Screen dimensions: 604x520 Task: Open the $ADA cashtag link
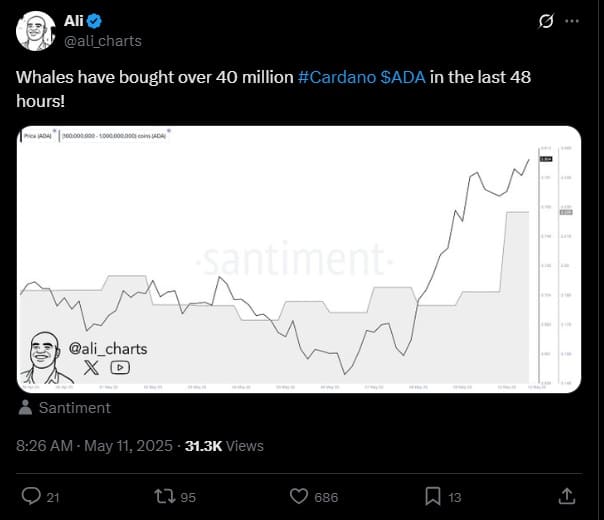coord(403,77)
